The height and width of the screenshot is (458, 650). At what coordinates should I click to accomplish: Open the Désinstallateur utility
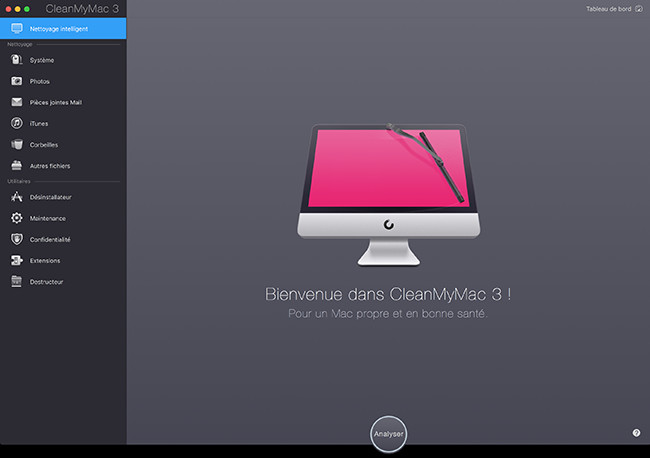pyautogui.click(x=63, y=197)
